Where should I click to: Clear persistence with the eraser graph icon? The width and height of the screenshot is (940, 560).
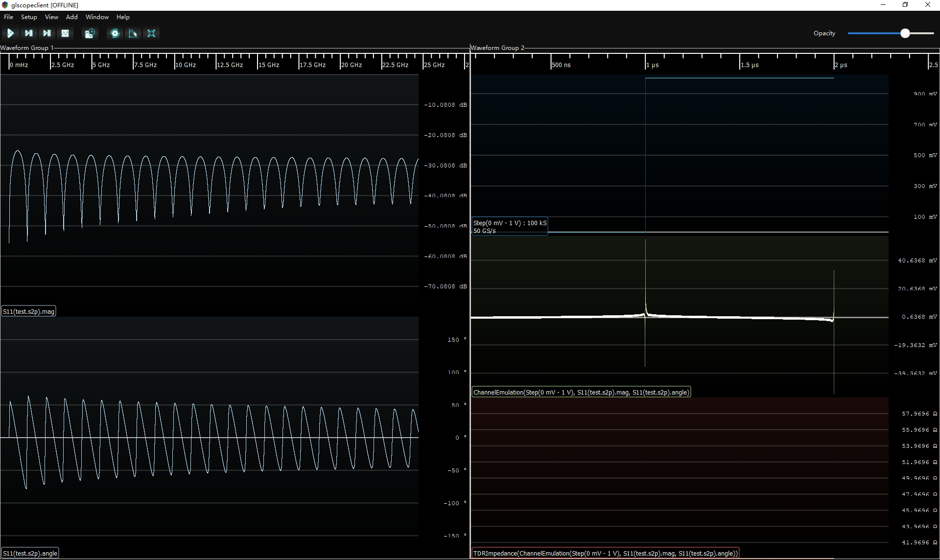coord(133,33)
